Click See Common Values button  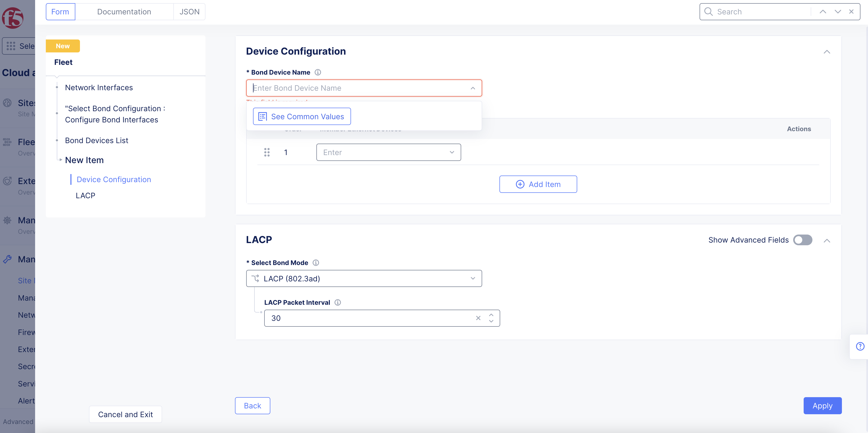click(x=302, y=116)
